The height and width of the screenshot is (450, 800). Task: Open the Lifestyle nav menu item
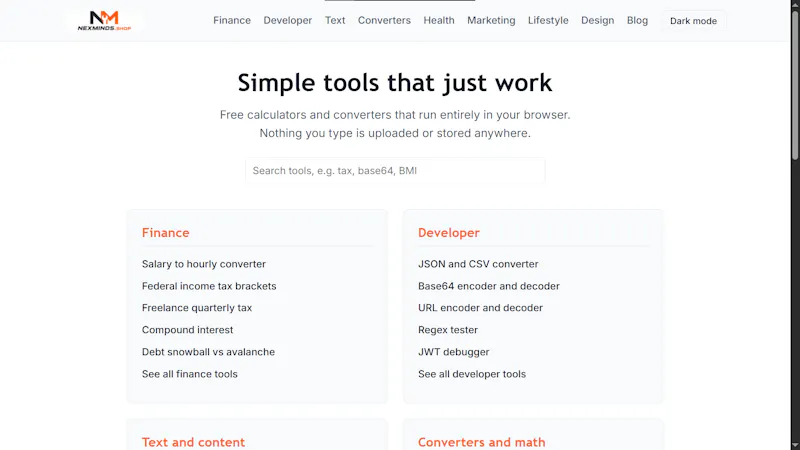[548, 20]
